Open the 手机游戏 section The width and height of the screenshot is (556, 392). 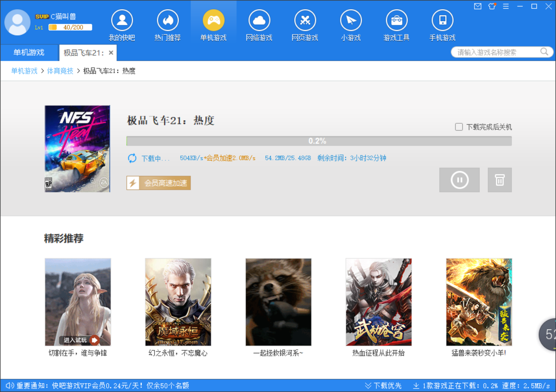442,24
